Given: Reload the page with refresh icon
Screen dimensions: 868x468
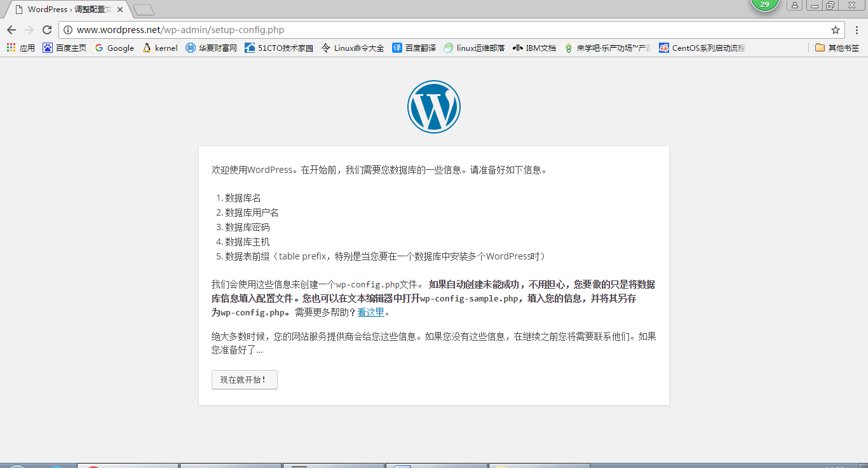Looking at the screenshot, I should point(47,30).
